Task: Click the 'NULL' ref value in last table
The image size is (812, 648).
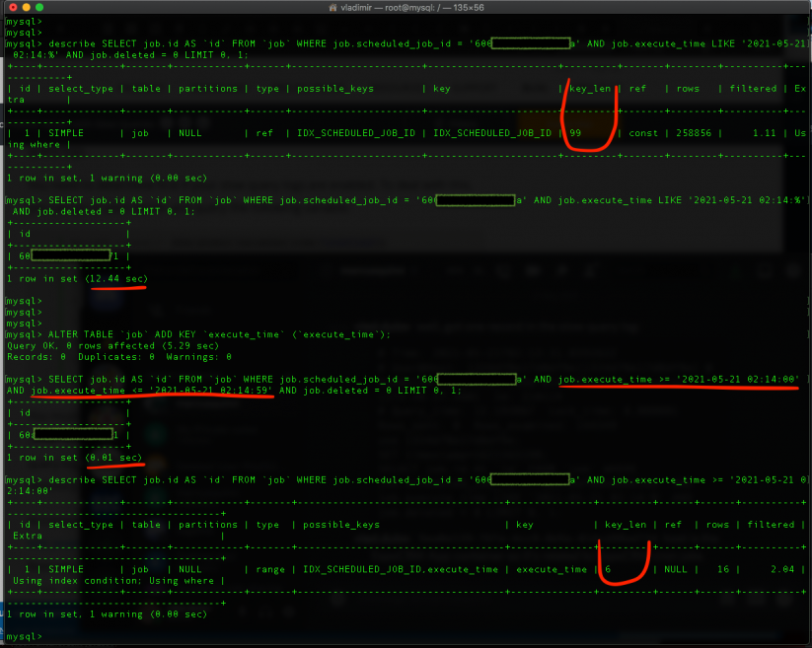Action: pos(676,569)
